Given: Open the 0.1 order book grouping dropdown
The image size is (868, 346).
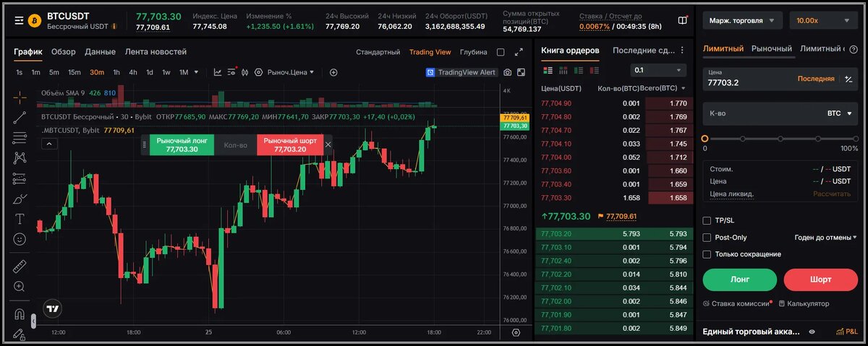Looking at the screenshot, I should point(658,70).
